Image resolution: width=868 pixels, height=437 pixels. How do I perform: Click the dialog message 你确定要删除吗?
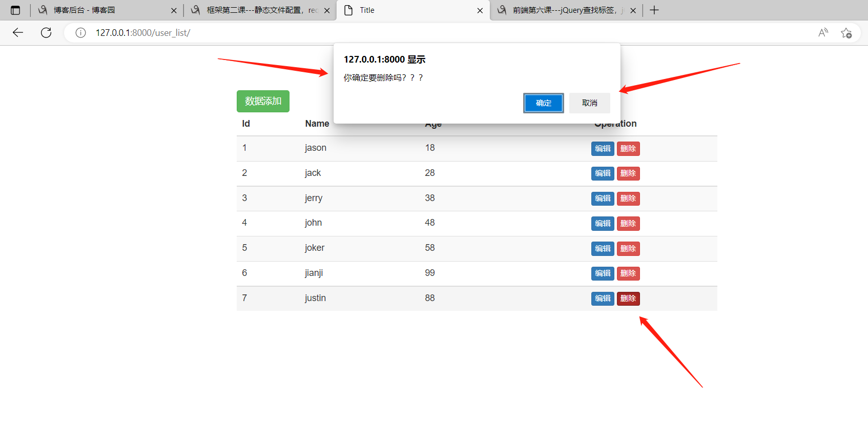(x=383, y=77)
